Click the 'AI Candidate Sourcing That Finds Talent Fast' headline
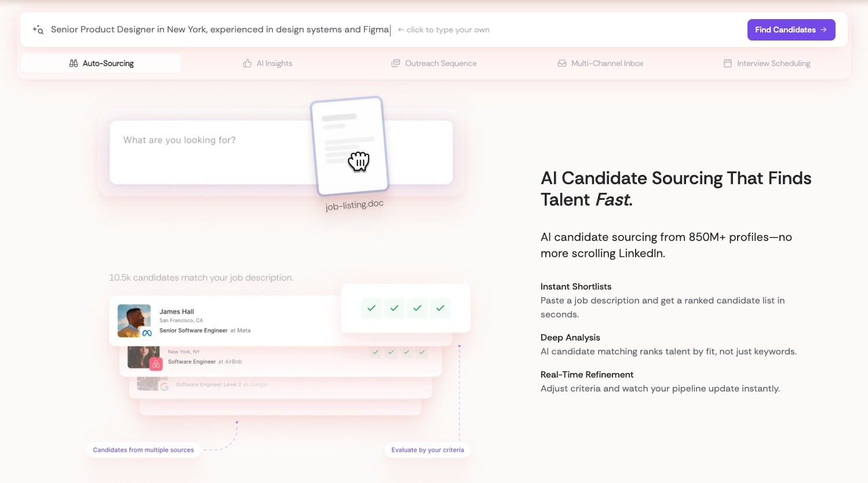Image resolution: width=868 pixels, height=483 pixels. coord(676,189)
